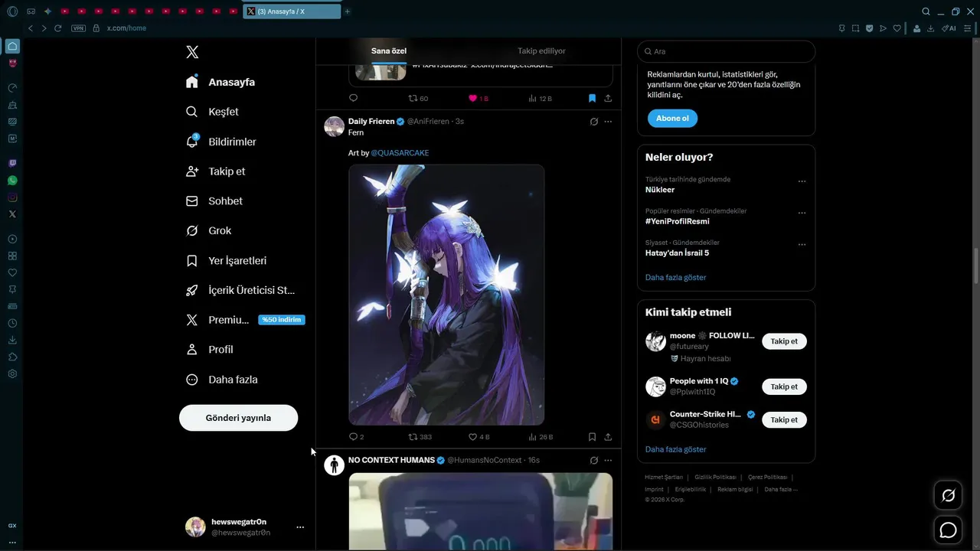Click Daha fazla göster under Kimi takip etmeli
Image resolution: width=980 pixels, height=551 pixels.
click(x=675, y=449)
